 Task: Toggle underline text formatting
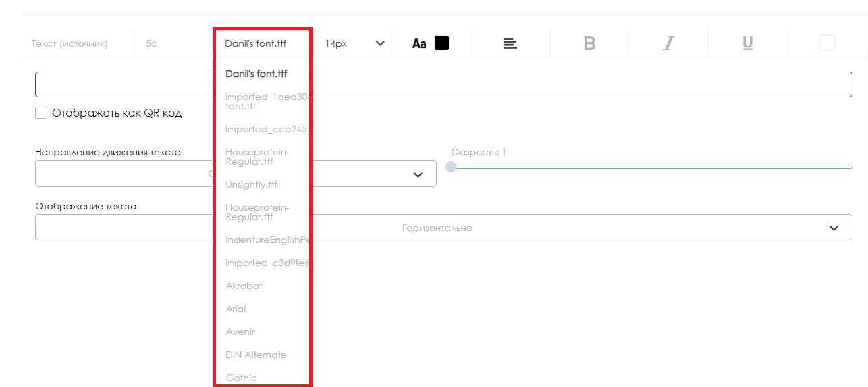pos(747,43)
